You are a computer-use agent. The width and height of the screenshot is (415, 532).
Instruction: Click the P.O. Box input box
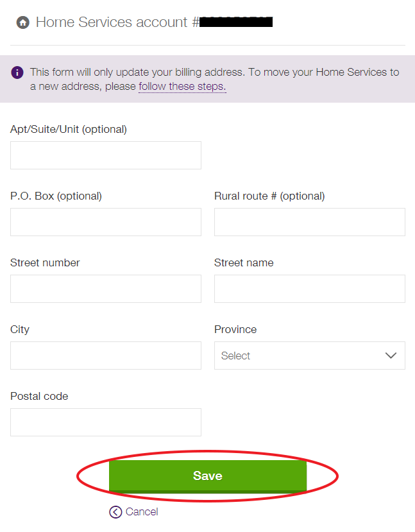coord(105,221)
